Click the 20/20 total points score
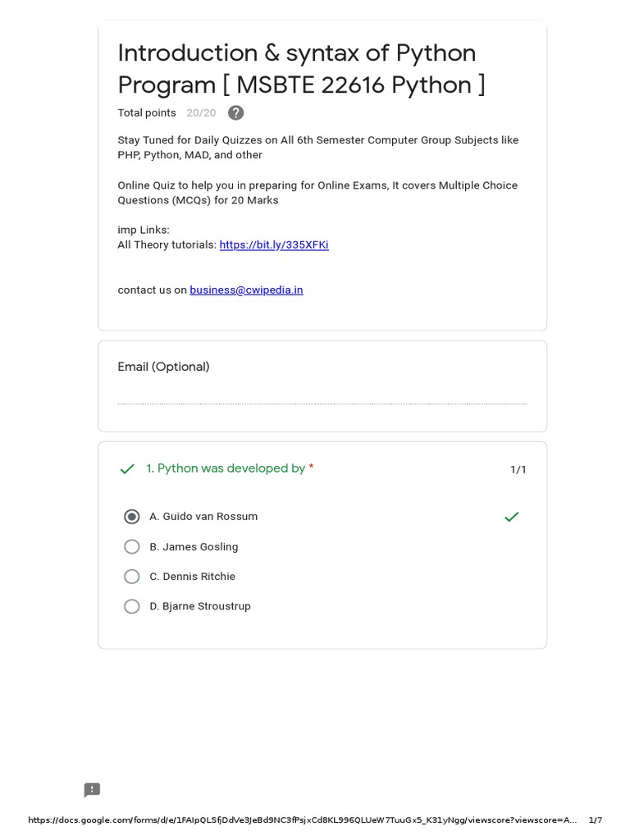Screen dimensions: 630x840 click(x=201, y=113)
